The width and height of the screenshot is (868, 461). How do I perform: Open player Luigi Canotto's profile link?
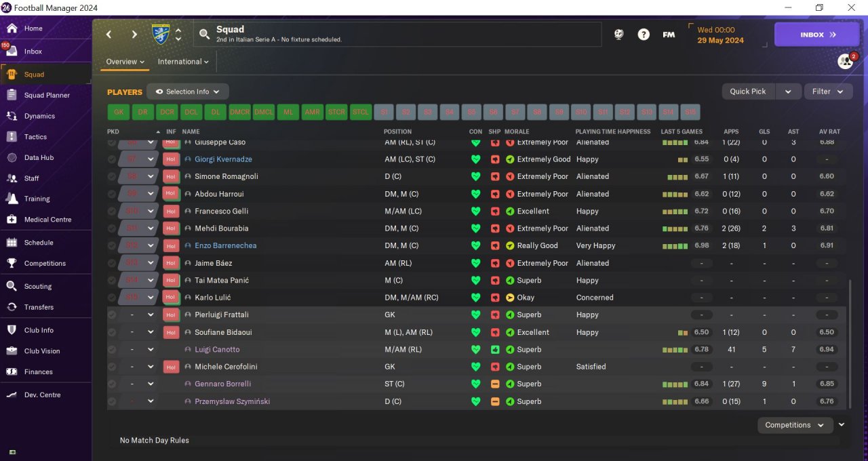[x=217, y=350]
